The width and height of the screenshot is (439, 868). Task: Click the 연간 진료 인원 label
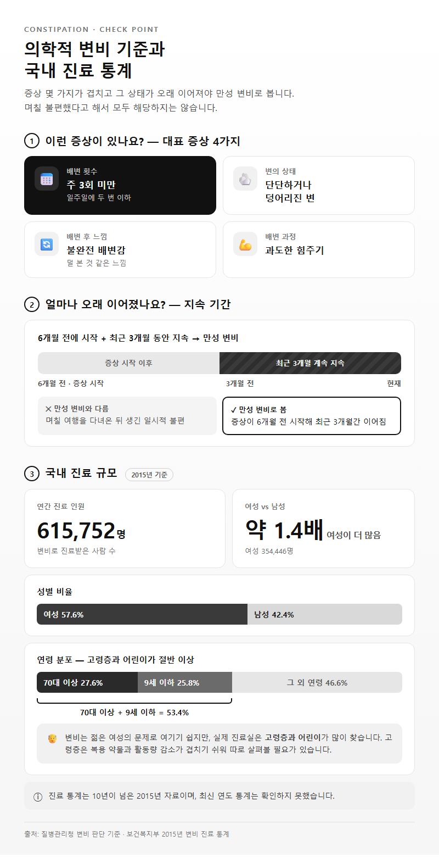tap(61, 507)
